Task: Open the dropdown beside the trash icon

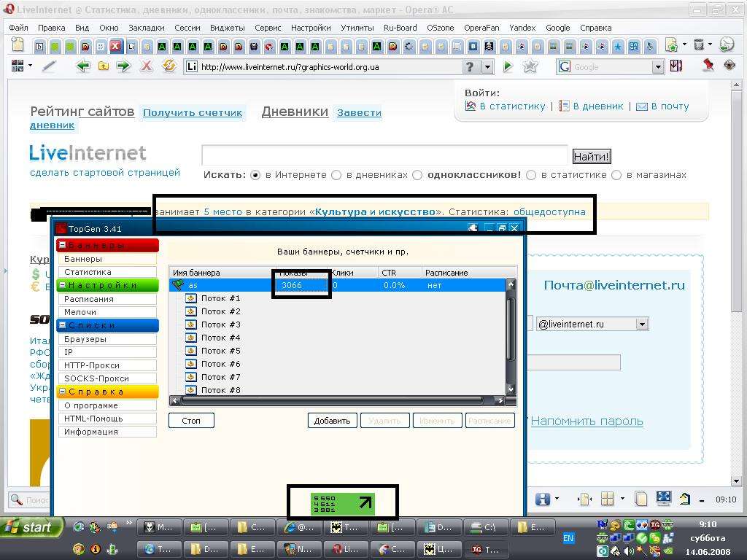Action: click(x=710, y=44)
